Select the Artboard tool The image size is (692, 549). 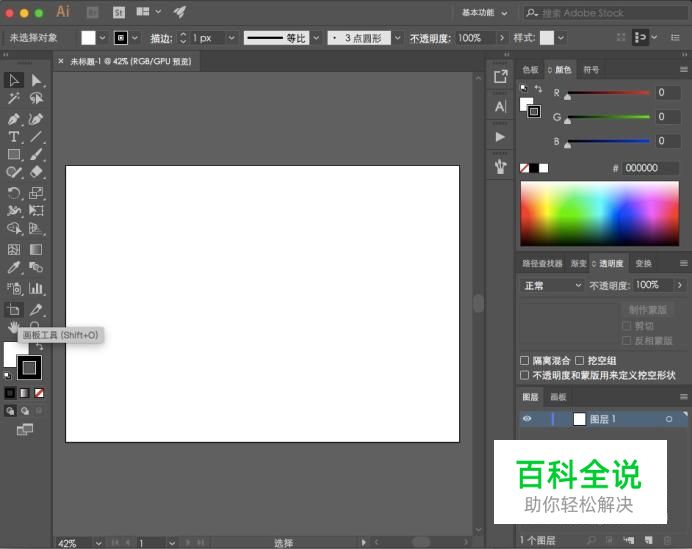pos(14,310)
